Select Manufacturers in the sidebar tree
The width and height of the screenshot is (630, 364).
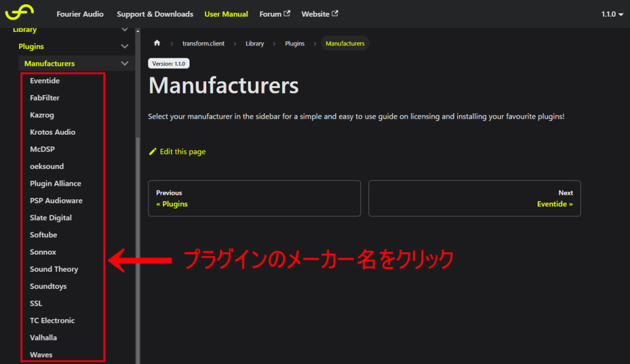click(x=49, y=63)
